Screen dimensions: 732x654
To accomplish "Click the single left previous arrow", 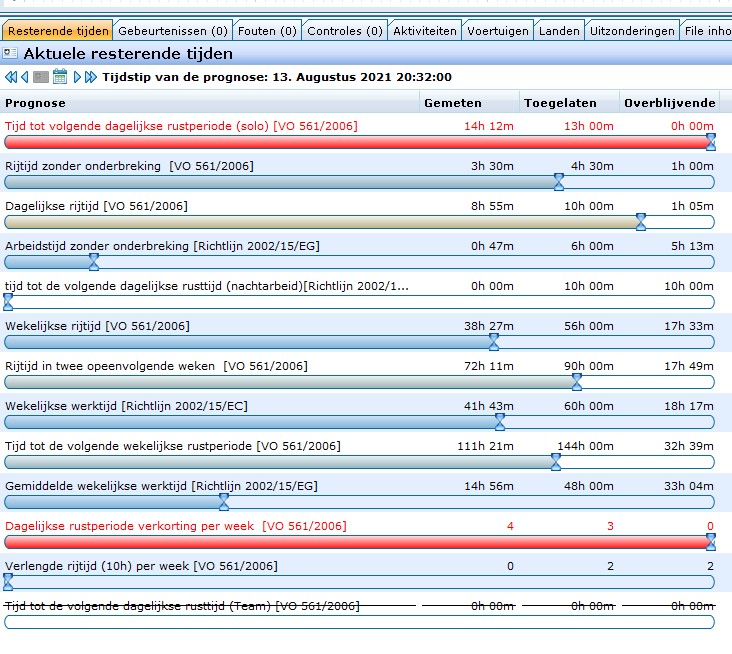I will [24, 77].
